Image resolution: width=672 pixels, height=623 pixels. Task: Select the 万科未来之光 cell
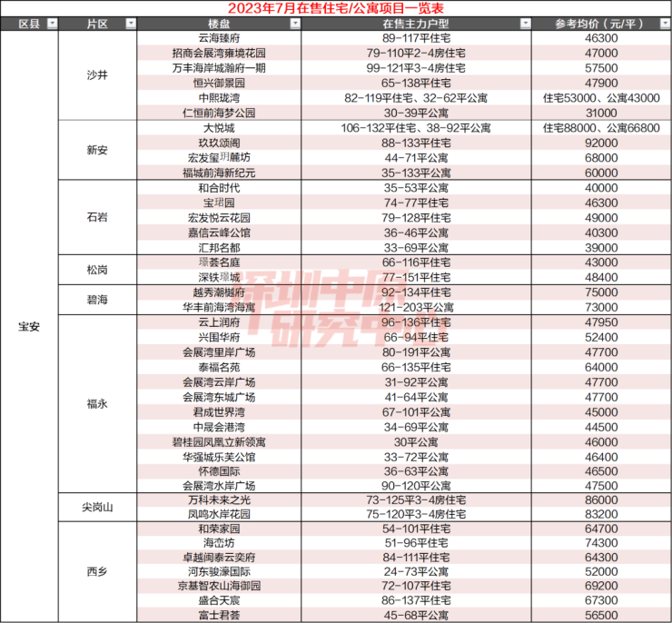(219, 500)
